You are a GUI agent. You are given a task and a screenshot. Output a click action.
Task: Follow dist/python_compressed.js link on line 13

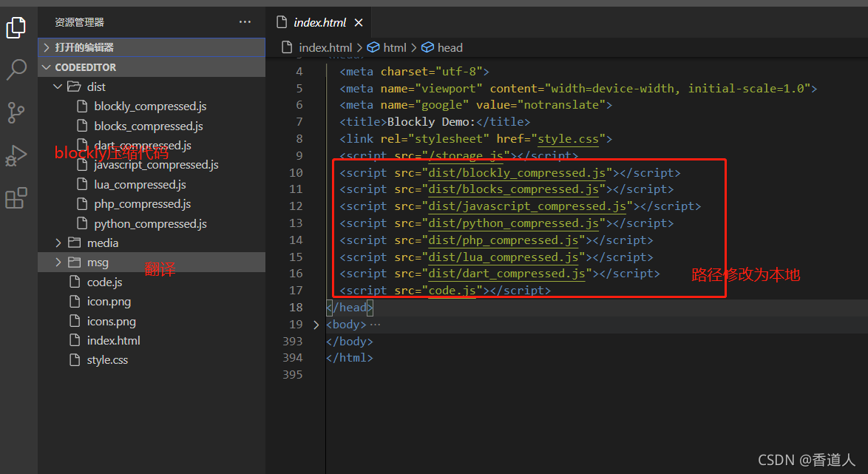[x=514, y=223]
